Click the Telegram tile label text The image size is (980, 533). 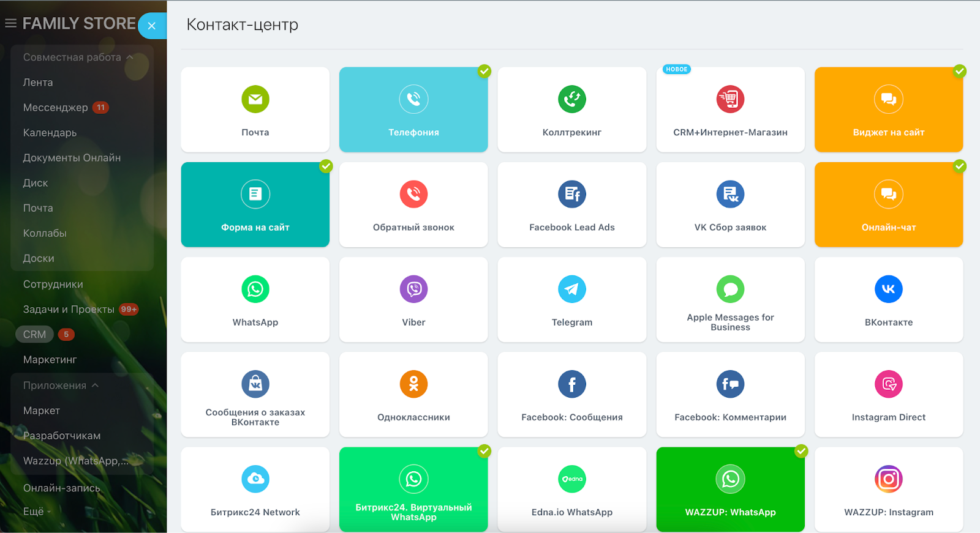point(572,322)
